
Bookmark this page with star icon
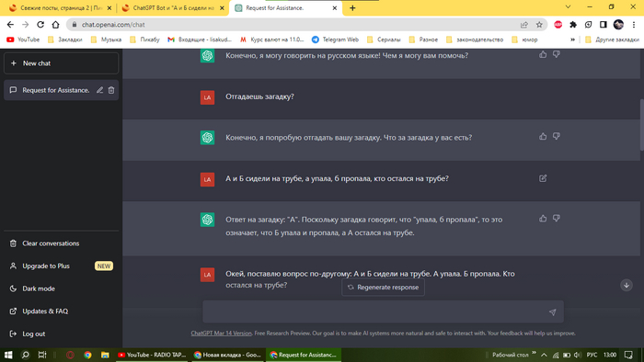point(539,25)
